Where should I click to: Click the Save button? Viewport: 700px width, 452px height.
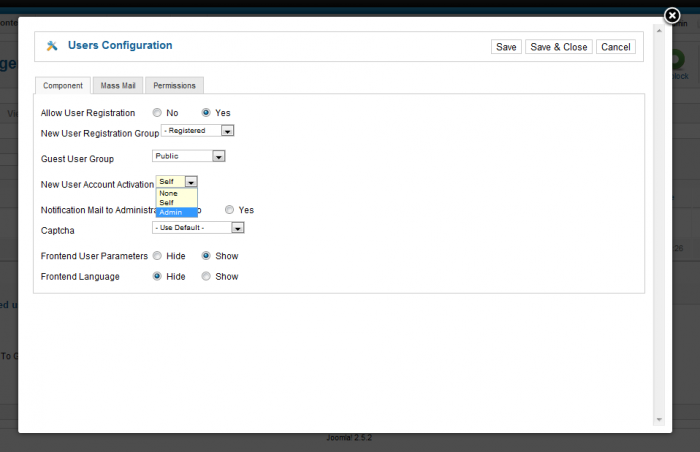[x=506, y=47]
